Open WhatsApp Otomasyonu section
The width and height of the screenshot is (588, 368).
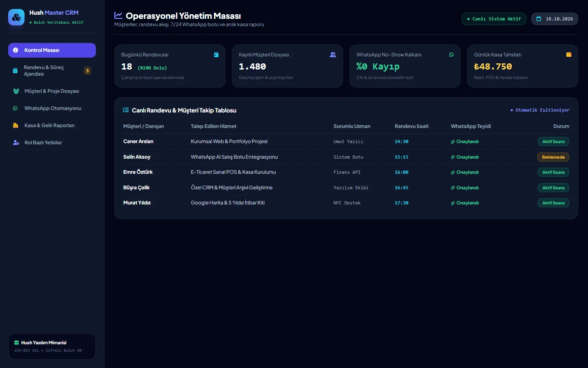(52, 108)
